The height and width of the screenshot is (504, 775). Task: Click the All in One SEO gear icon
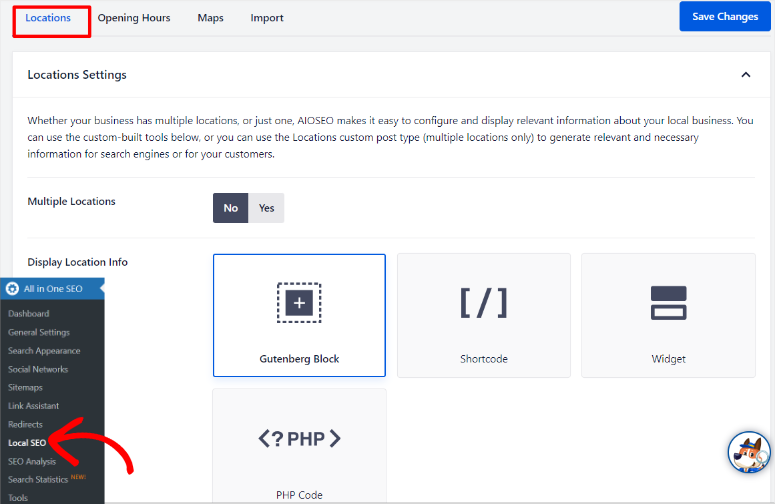coord(12,289)
